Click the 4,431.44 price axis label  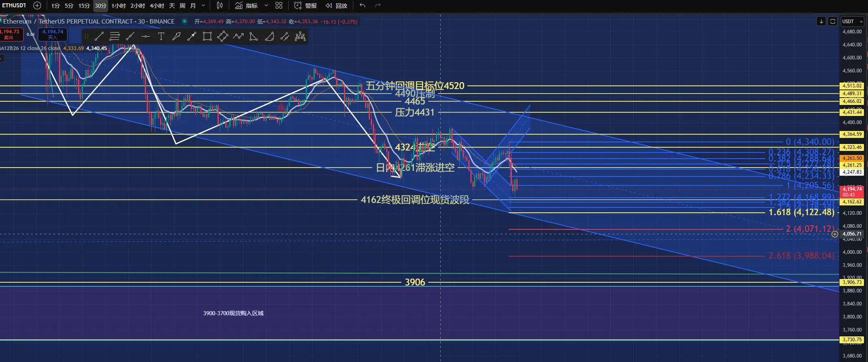(852, 112)
